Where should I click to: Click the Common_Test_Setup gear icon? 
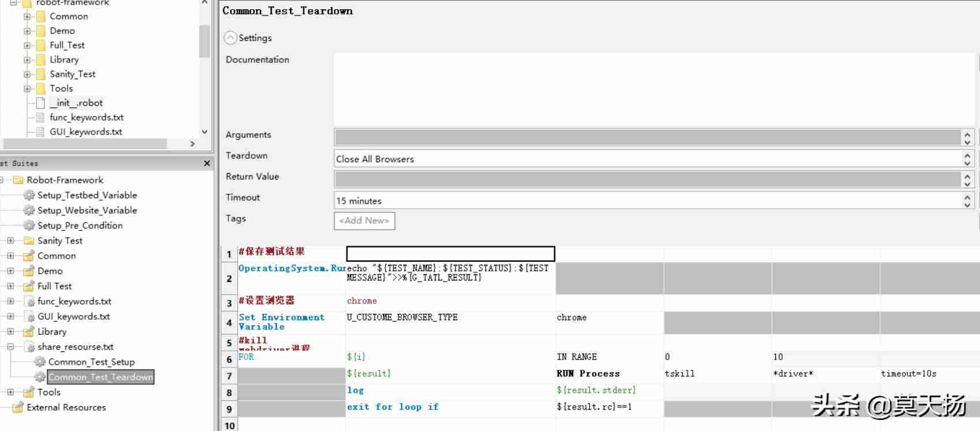click(40, 362)
